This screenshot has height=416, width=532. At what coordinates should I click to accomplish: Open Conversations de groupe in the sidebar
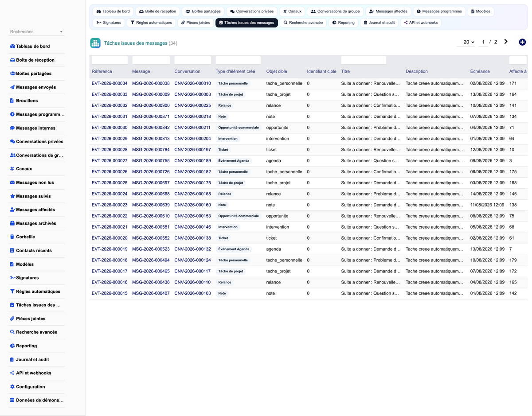click(x=37, y=155)
